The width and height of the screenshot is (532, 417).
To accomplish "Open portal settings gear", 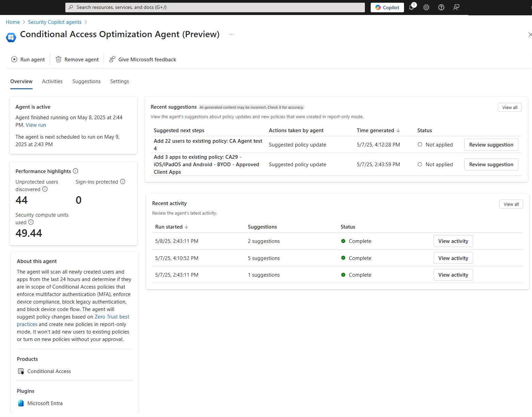I will pos(426,7).
